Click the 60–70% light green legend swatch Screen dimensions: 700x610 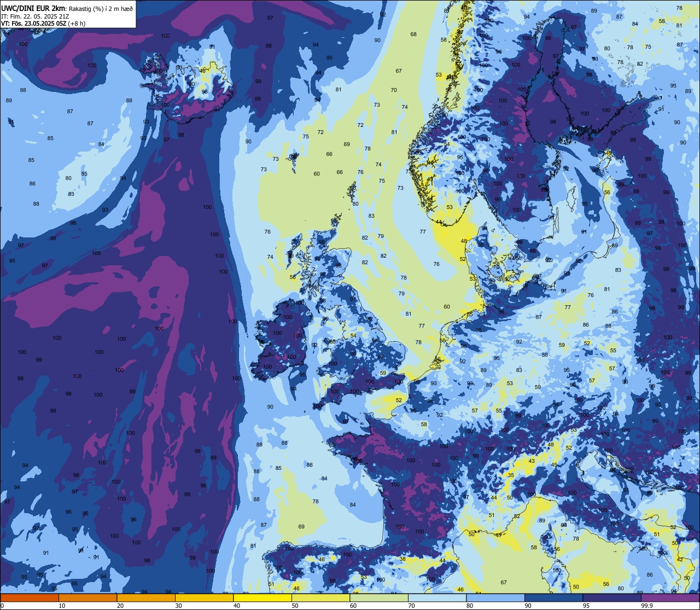coord(379,597)
